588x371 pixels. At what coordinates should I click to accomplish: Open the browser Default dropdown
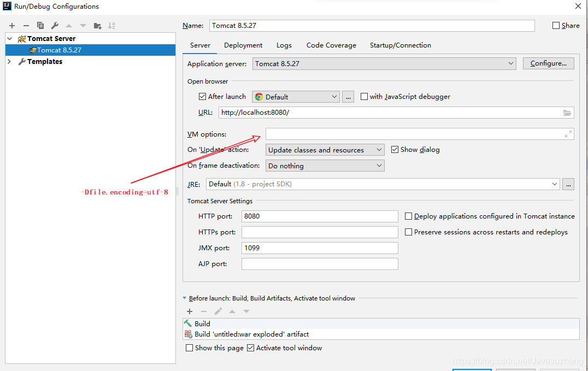pyautogui.click(x=296, y=97)
